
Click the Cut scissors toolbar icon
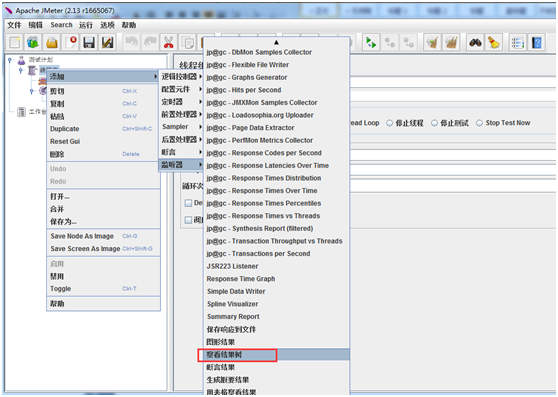tap(169, 43)
